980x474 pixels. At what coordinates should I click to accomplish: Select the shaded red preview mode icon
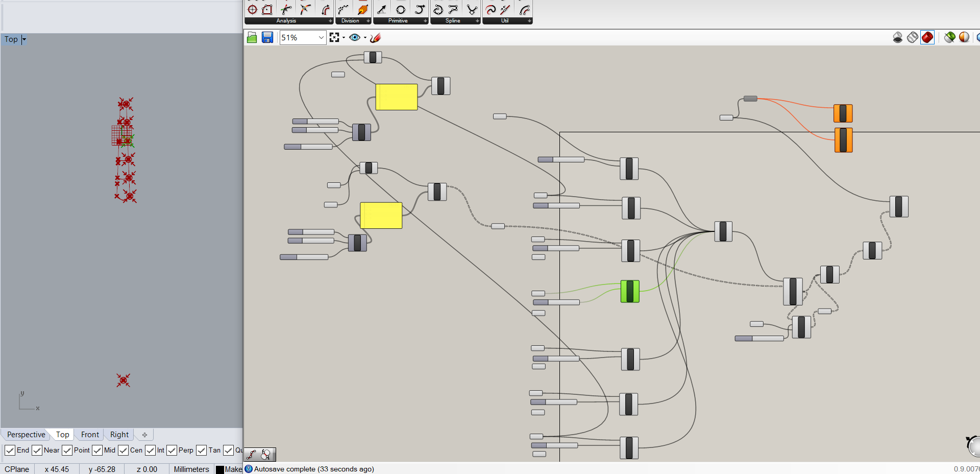(927, 37)
